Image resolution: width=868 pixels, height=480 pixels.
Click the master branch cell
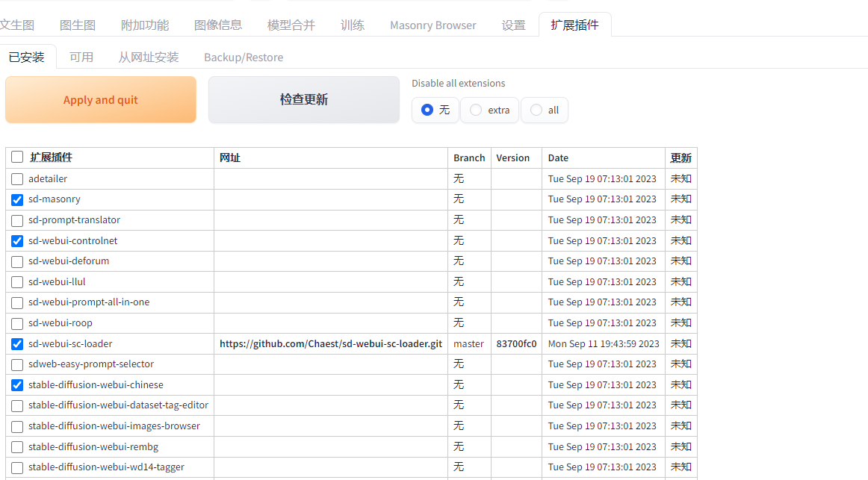coord(468,343)
